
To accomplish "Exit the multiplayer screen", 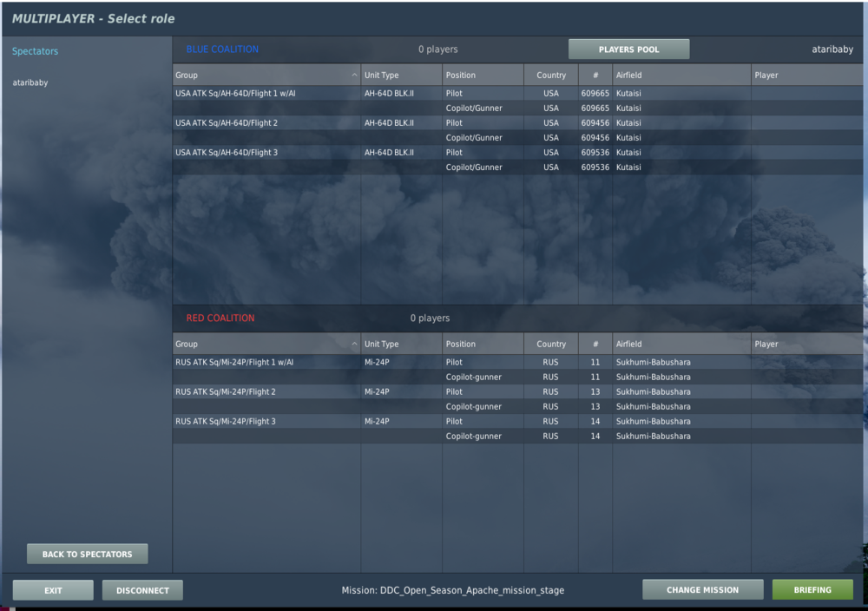I will click(x=53, y=590).
